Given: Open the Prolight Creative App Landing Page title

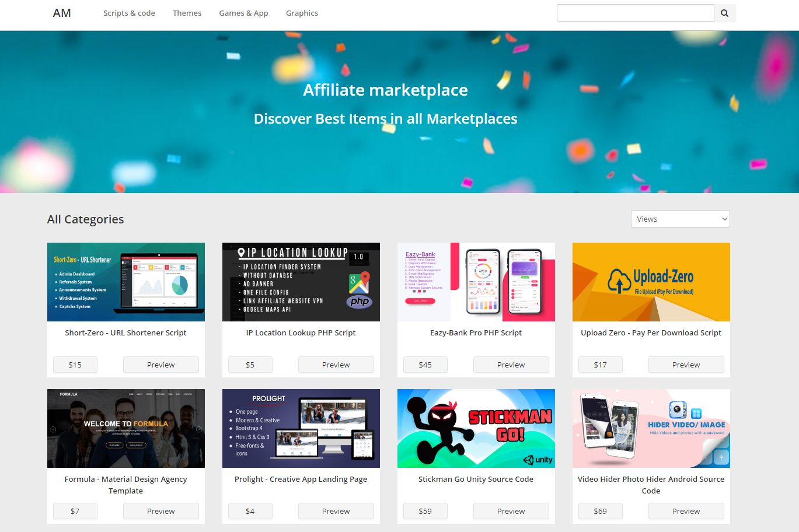Looking at the screenshot, I should (301, 479).
